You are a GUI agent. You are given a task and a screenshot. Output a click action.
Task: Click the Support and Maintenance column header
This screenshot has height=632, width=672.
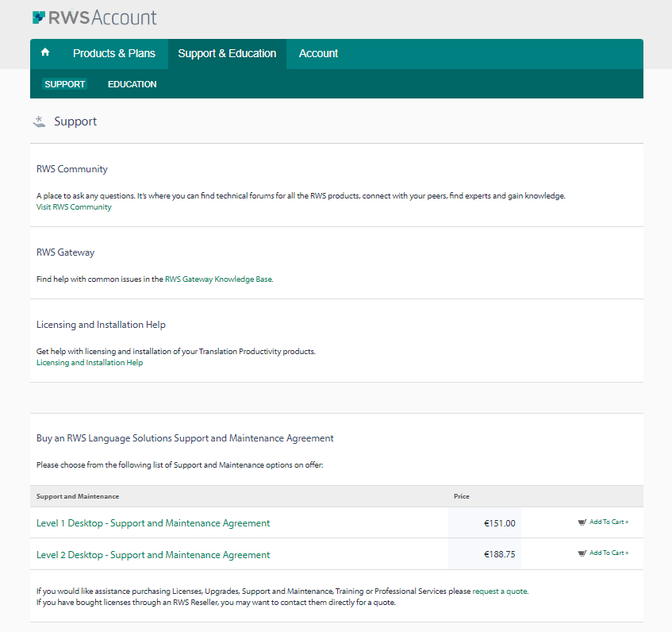tap(78, 496)
